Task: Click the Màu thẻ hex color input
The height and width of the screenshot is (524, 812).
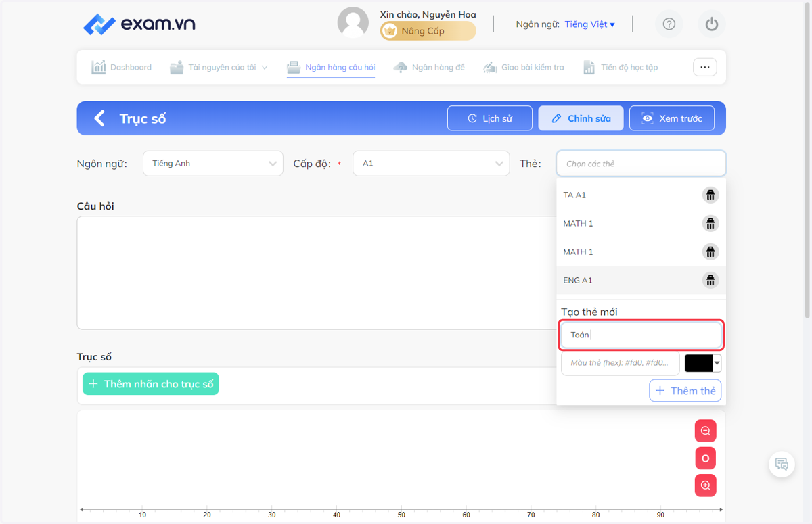Action: (x=621, y=363)
